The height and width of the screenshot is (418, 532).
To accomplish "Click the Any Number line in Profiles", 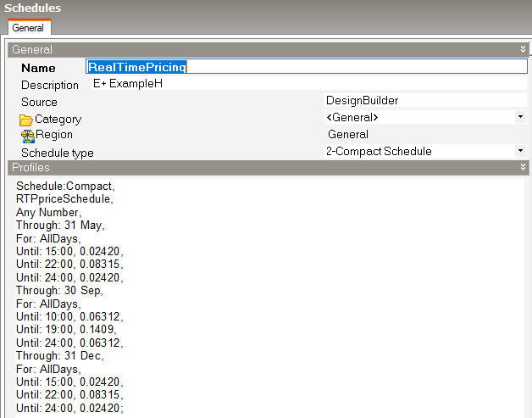I will 48,212.
